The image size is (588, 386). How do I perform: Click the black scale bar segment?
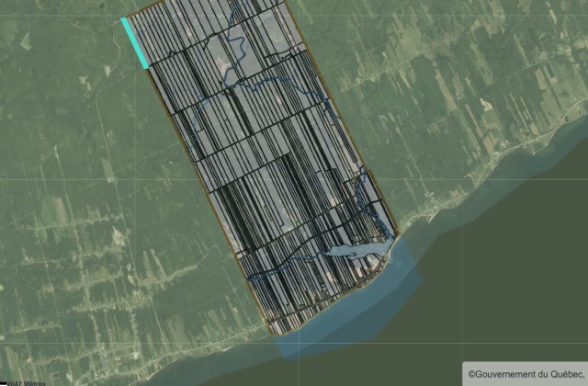(4, 384)
